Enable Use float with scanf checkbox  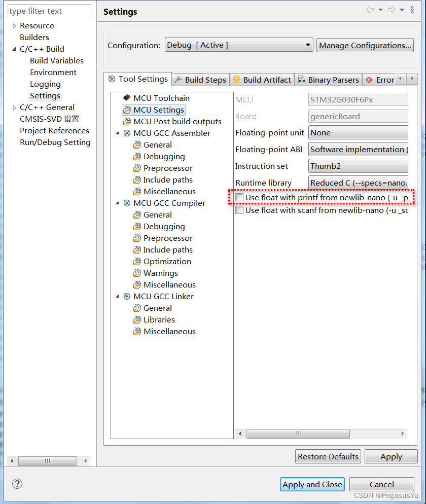(x=239, y=210)
